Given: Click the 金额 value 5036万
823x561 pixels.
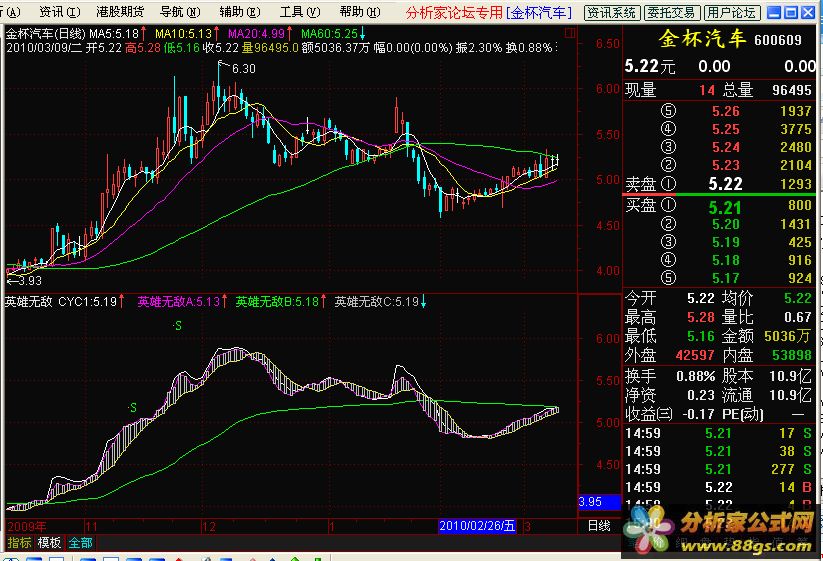Looking at the screenshot, I should tap(788, 336).
